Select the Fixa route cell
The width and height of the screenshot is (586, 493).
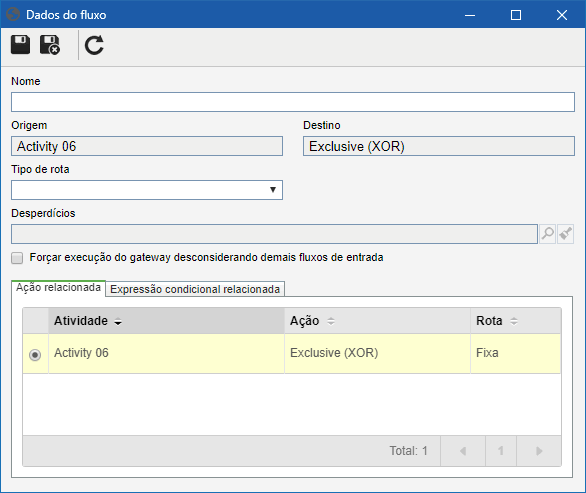(516, 353)
